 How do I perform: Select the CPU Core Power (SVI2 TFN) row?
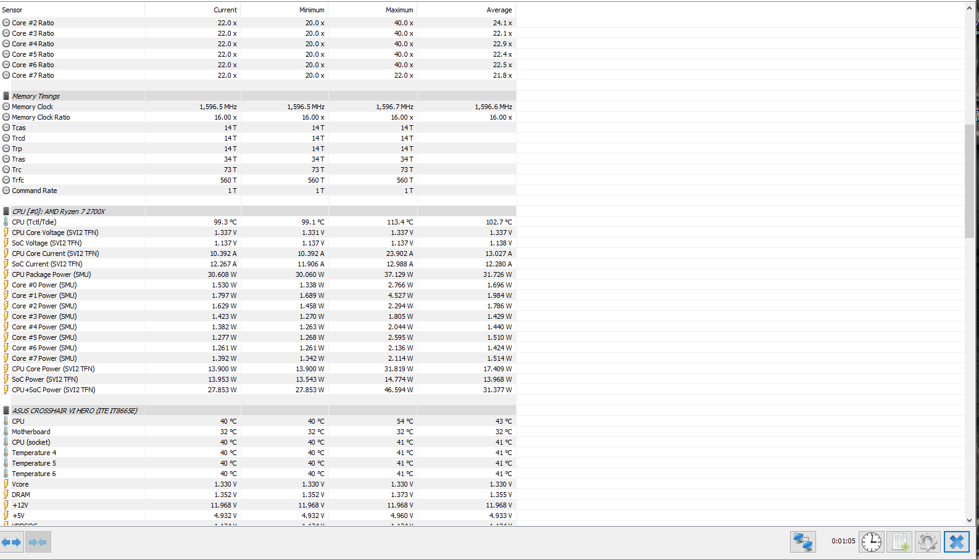258,369
